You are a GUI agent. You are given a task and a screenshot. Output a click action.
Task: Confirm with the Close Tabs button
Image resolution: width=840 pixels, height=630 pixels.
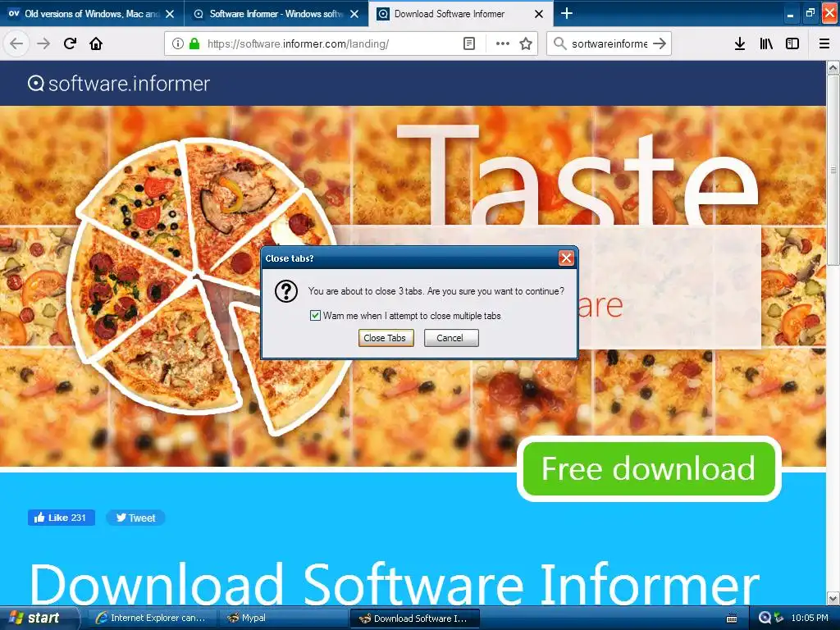coord(386,338)
